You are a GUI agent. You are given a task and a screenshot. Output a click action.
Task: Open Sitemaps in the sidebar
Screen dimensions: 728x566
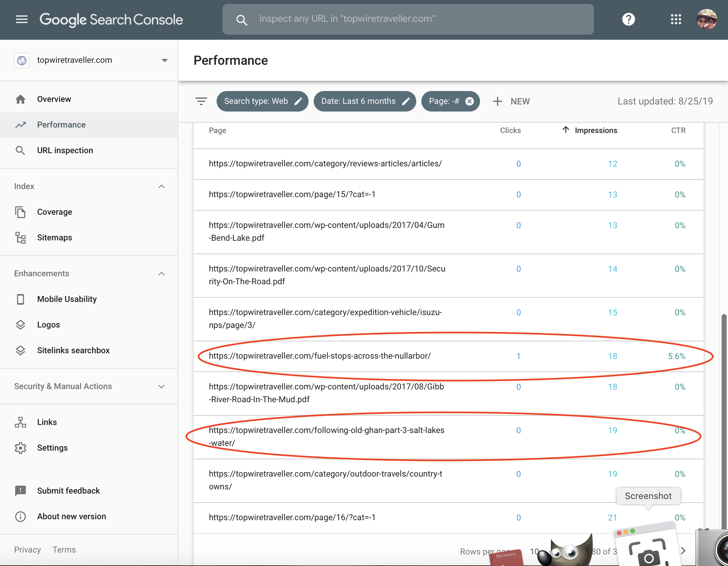pos(89,238)
